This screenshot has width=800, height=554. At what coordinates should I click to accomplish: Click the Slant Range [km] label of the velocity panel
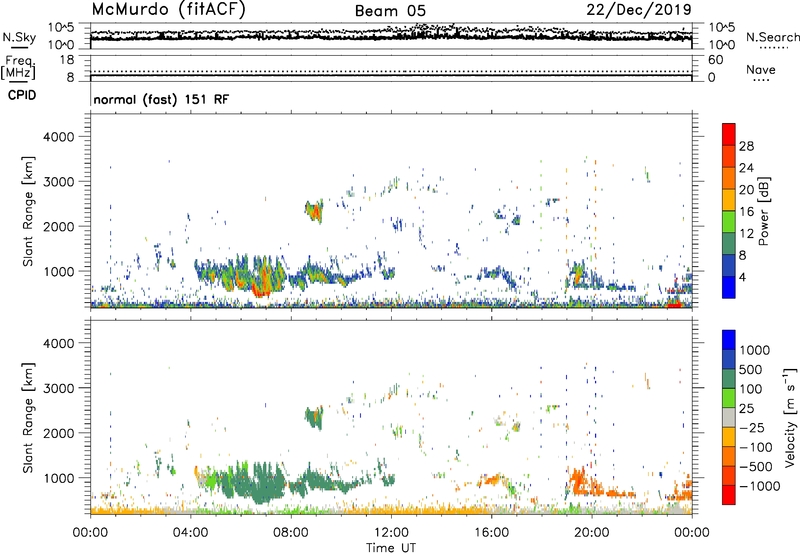(x=28, y=418)
